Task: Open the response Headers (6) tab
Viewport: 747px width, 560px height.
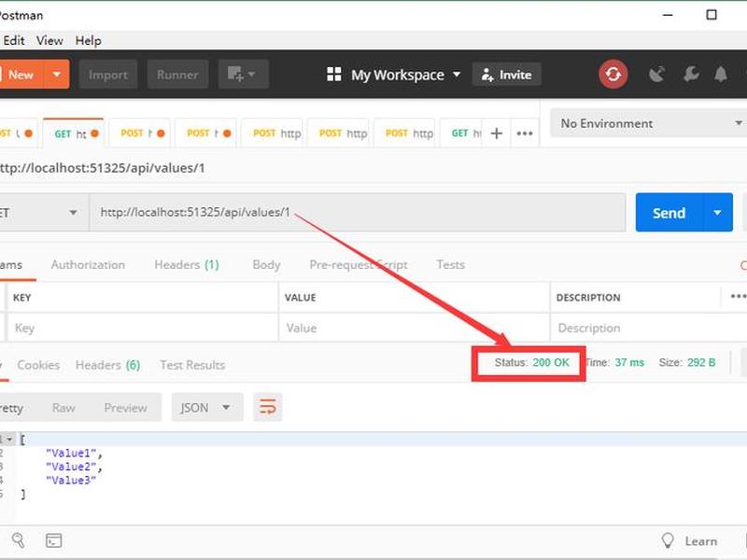Action: point(107,365)
